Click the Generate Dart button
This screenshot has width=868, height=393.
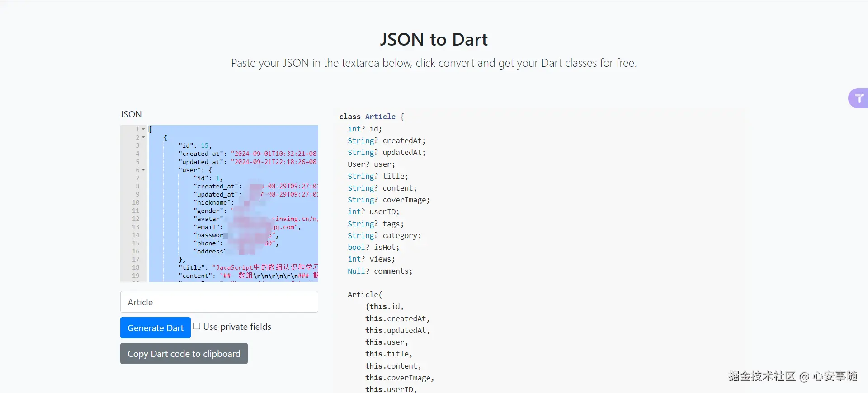(x=156, y=328)
